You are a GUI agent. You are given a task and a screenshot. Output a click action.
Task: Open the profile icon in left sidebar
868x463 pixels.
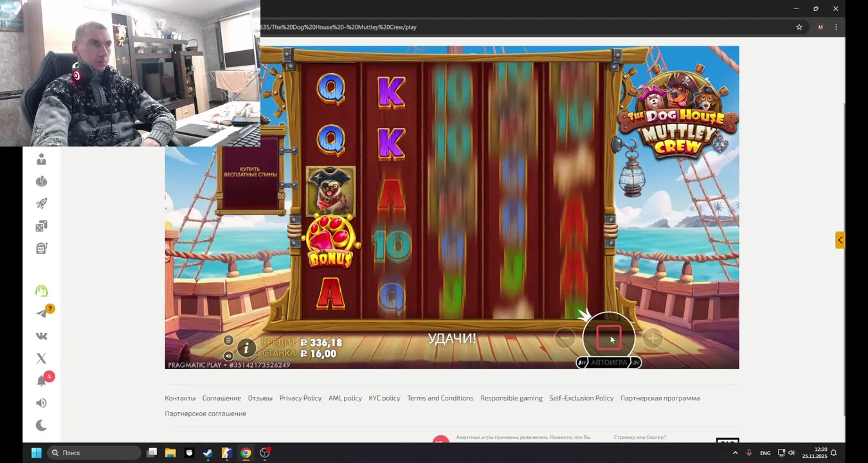(x=42, y=159)
